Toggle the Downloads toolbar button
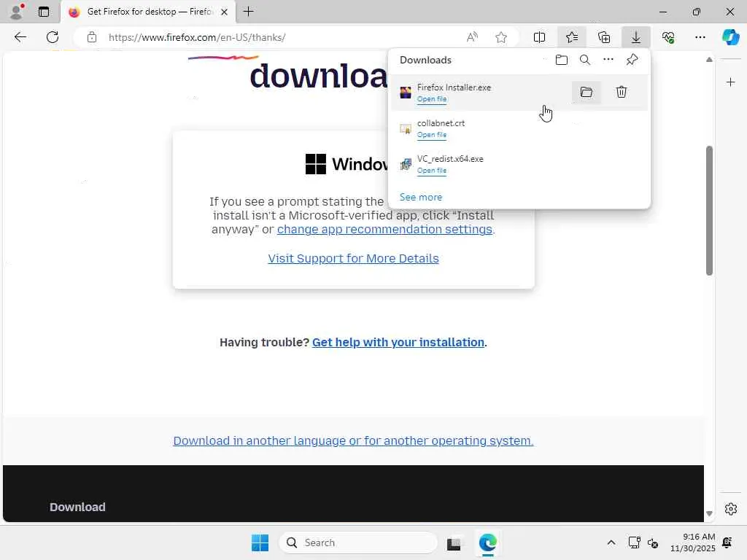747x560 pixels. (635, 37)
